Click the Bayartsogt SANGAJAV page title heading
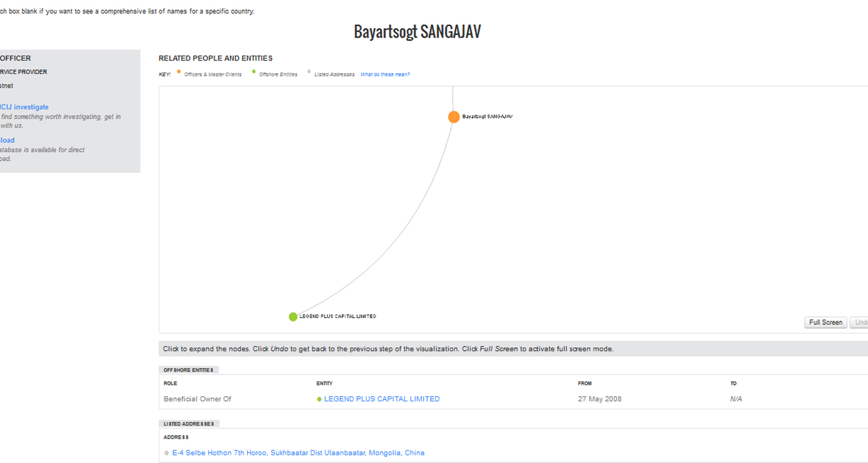 click(417, 32)
